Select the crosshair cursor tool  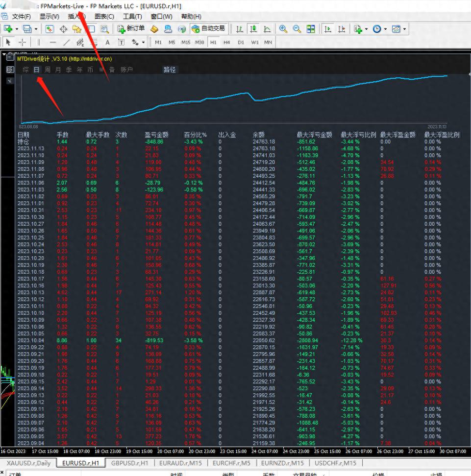click(22, 43)
